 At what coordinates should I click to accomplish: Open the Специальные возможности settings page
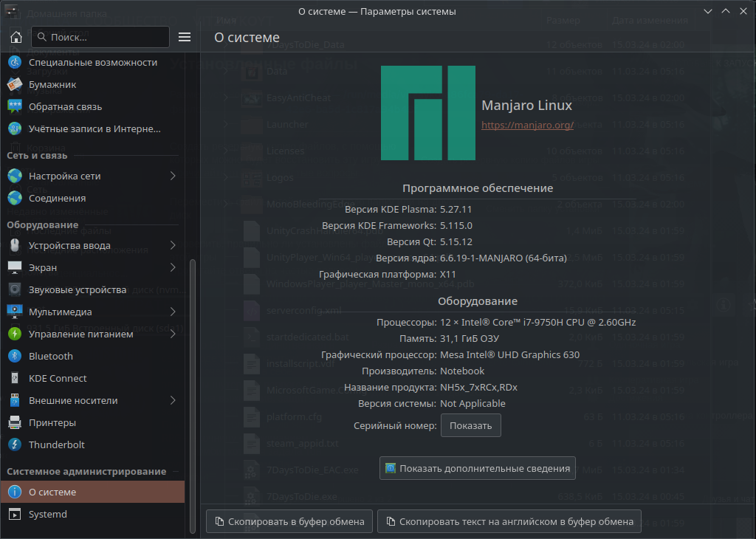coord(92,62)
